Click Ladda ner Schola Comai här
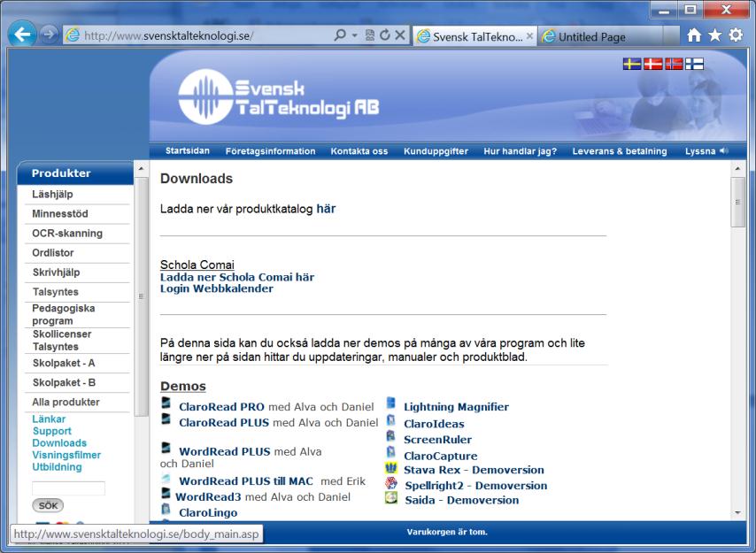 point(236,277)
